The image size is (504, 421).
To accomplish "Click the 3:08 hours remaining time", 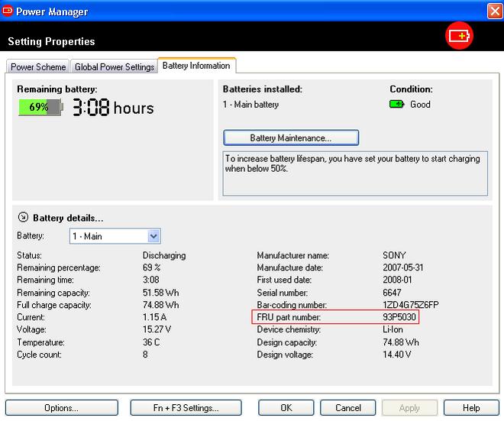I will (x=113, y=108).
